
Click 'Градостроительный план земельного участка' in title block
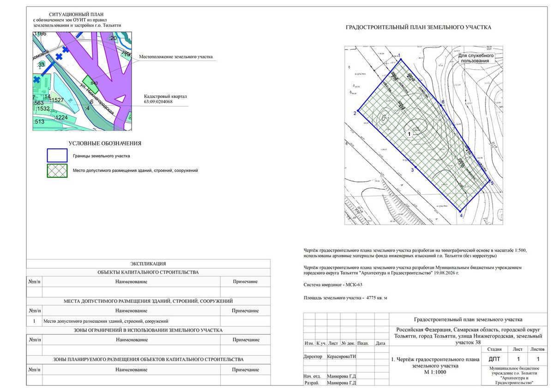[x=468, y=319]
